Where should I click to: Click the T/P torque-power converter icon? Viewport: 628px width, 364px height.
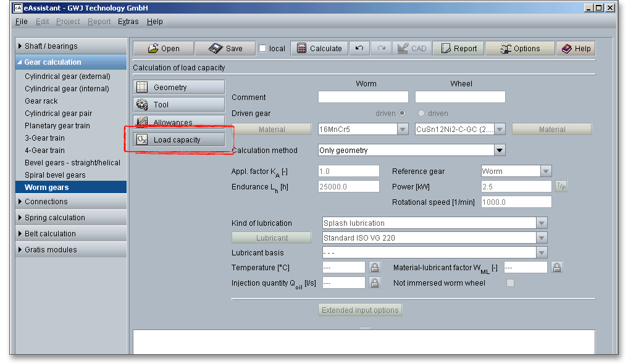pos(561,186)
